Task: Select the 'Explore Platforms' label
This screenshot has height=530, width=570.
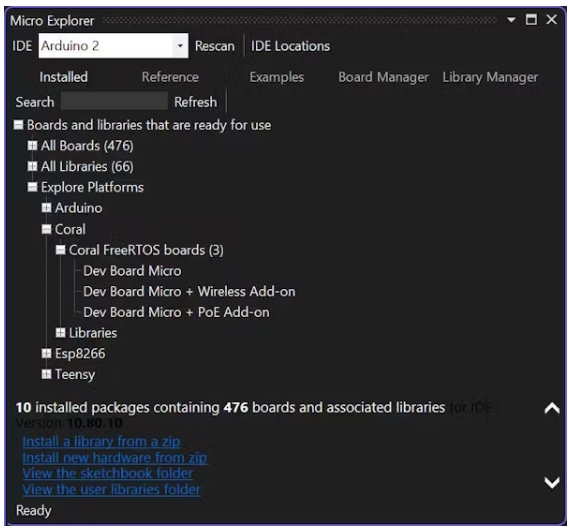Action: (92, 187)
